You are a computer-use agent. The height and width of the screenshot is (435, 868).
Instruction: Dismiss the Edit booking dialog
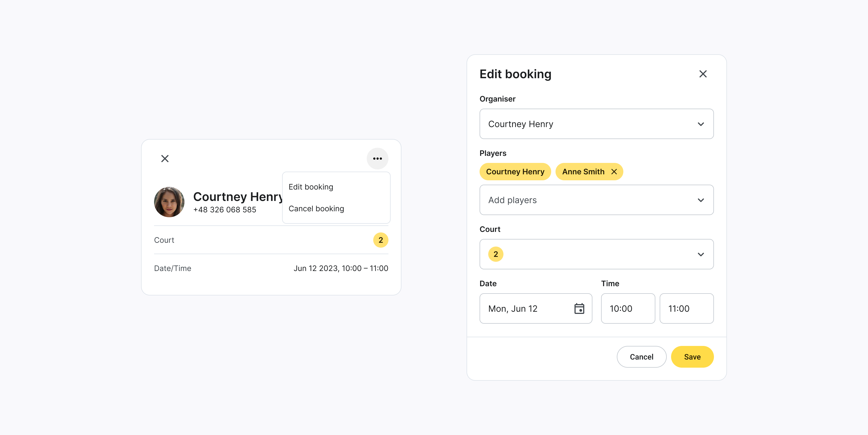703,74
